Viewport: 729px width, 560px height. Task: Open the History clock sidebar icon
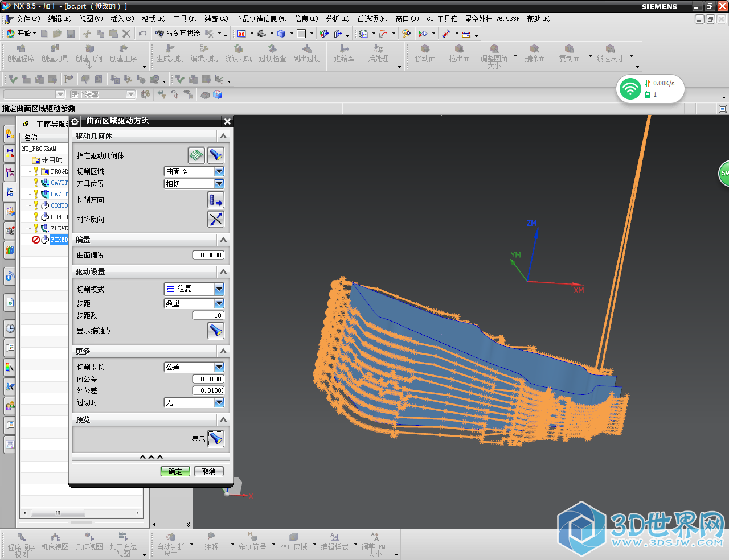click(x=10, y=328)
